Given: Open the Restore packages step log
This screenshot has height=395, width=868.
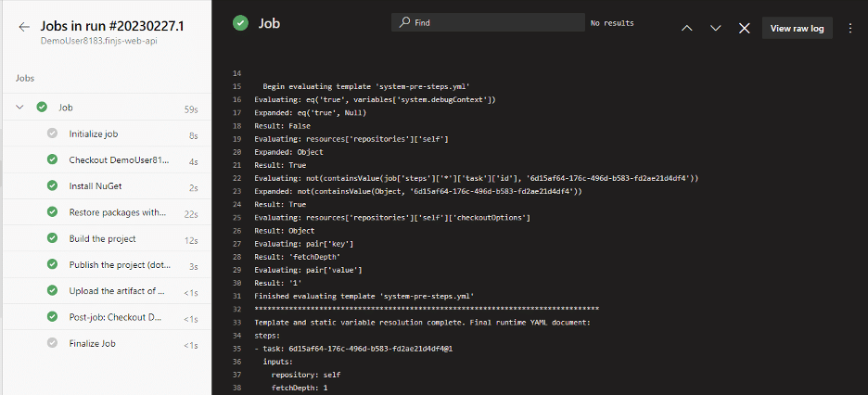Looking at the screenshot, I should (117, 212).
